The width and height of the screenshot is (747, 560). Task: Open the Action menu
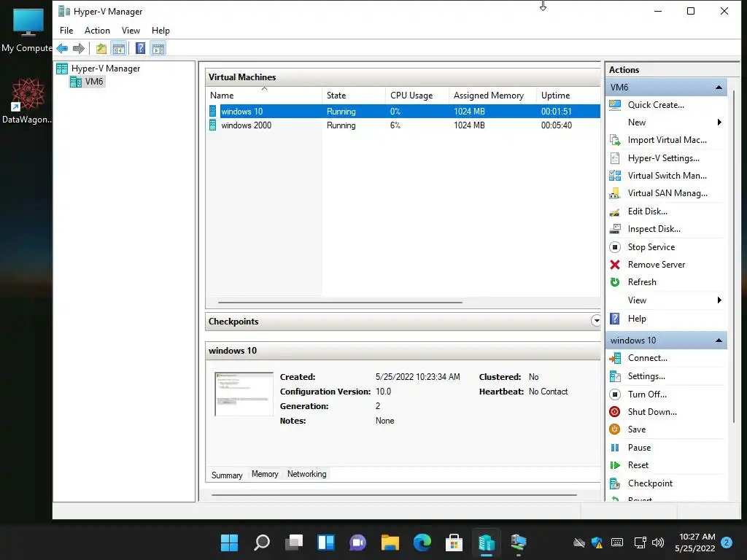(97, 31)
